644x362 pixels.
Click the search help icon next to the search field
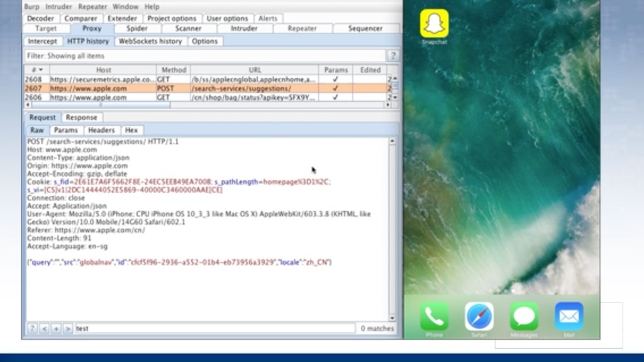click(x=32, y=328)
